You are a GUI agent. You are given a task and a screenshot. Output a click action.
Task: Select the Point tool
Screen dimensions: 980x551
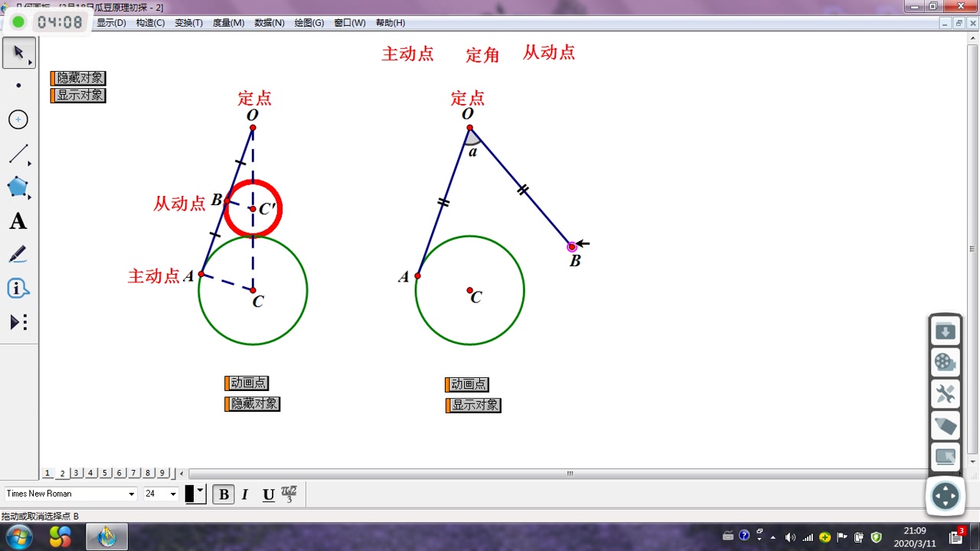tap(18, 86)
